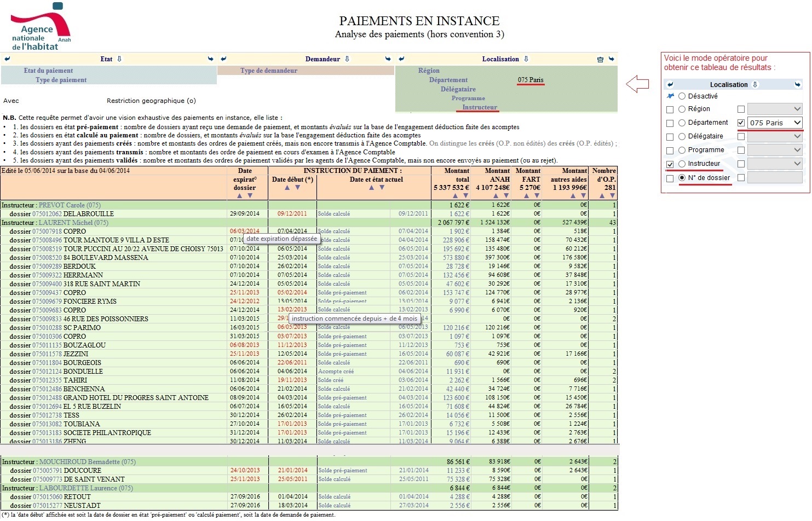This screenshot has height=521, width=812.
Task: Sort Date début ascending
Action: 287,188
